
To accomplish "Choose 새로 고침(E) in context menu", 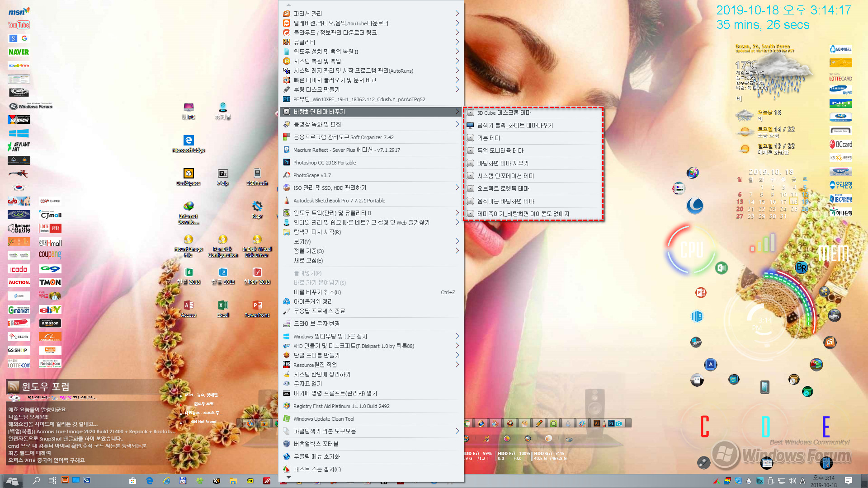I will 372,260.
